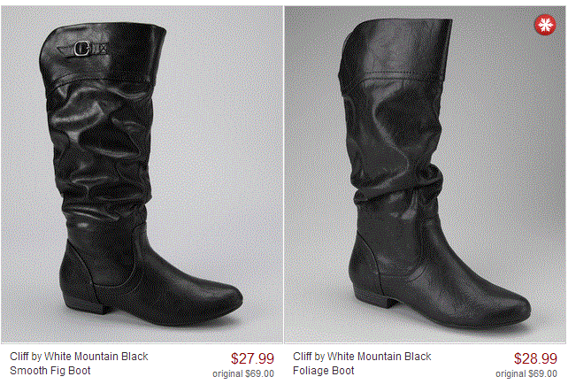Select the $27.99 sale price

pyautogui.click(x=252, y=358)
